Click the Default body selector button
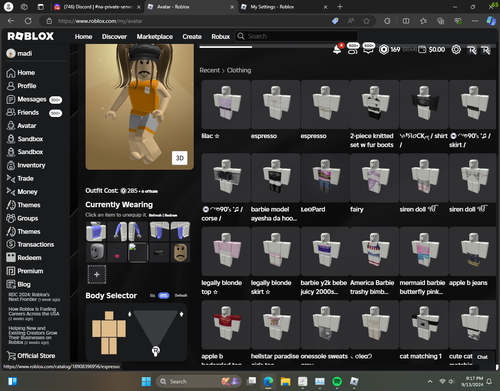Viewport: 500px width, 391px height. [x=181, y=295]
